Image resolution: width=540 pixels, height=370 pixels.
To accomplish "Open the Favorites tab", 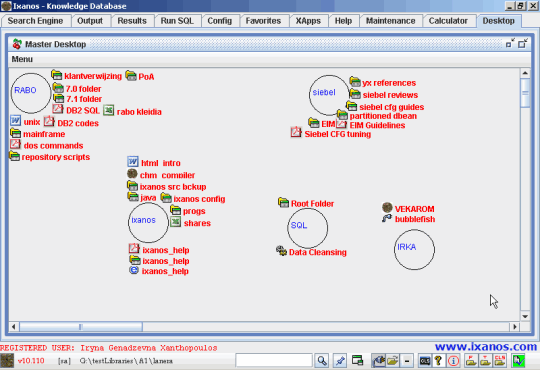I will pos(263,21).
